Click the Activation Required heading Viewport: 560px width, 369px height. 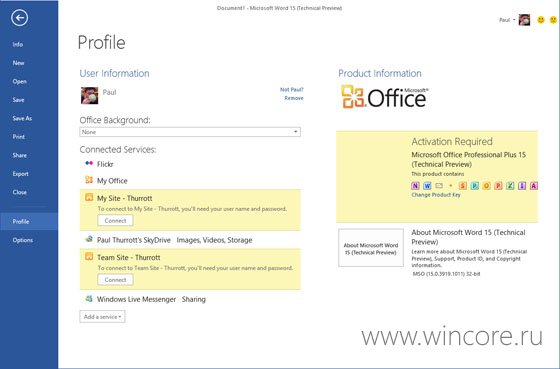[452, 141]
